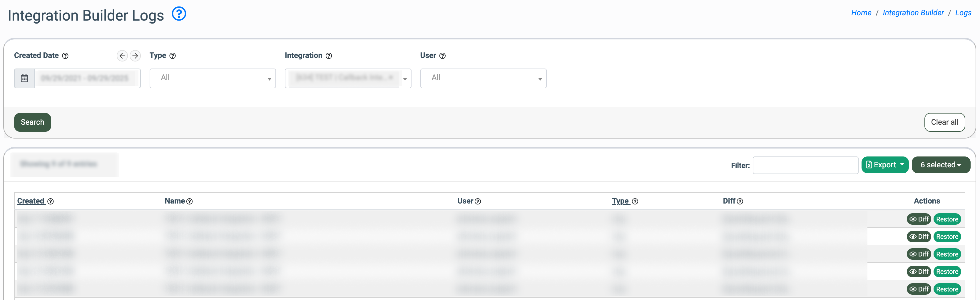This screenshot has height=300, width=980.
Task: Go to previous date range arrow
Action: [x=122, y=56]
